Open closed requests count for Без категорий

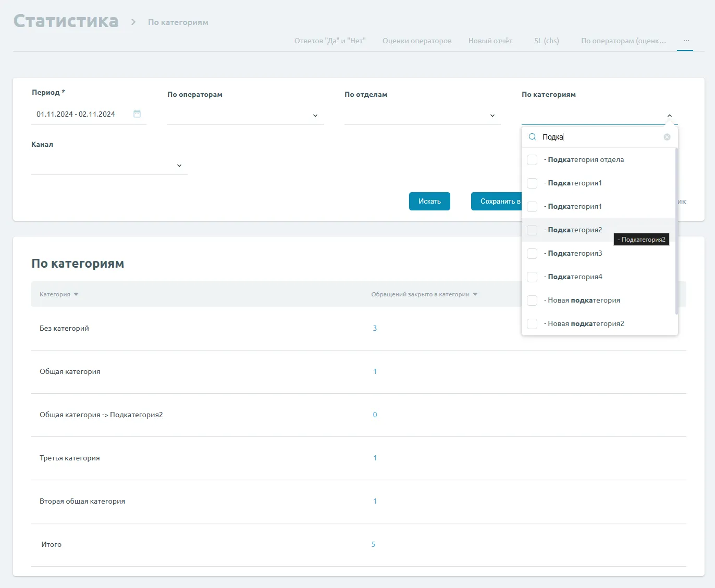click(x=375, y=328)
